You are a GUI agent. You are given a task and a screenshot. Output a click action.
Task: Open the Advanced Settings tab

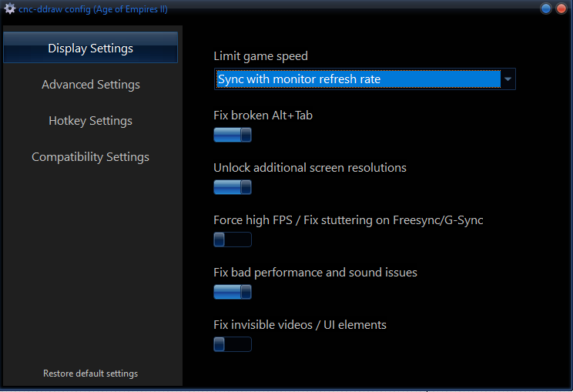91,85
